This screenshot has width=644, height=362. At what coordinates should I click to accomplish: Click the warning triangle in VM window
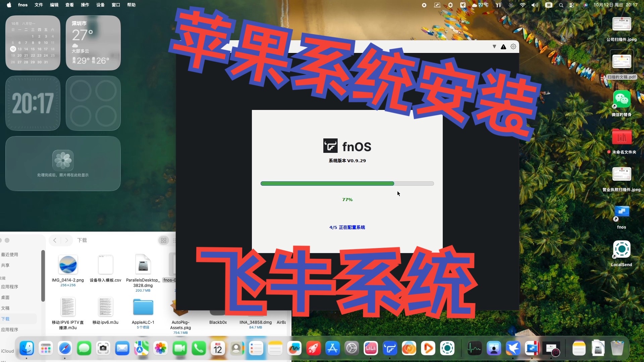(503, 47)
